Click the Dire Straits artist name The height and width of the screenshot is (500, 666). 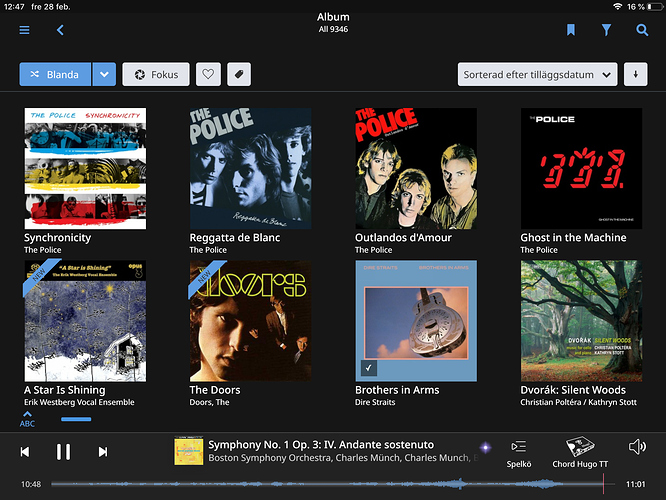click(375, 402)
